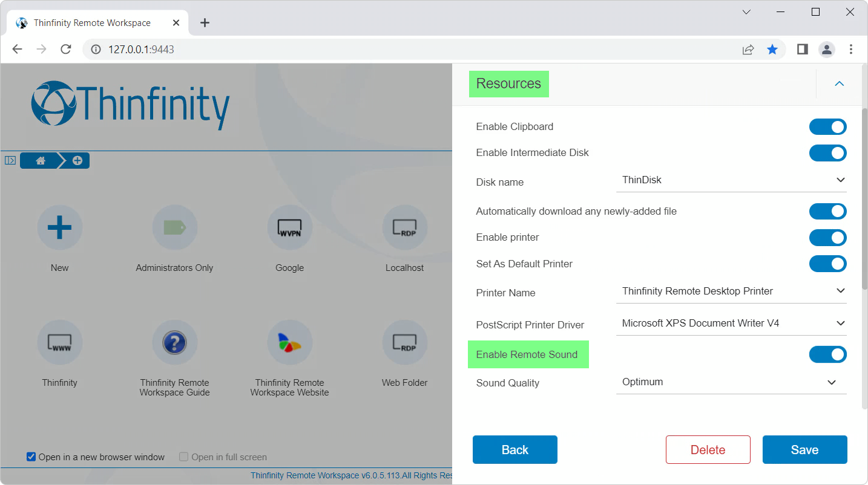This screenshot has height=485, width=868.
Task: Open a new browser tab
Action: (x=205, y=23)
